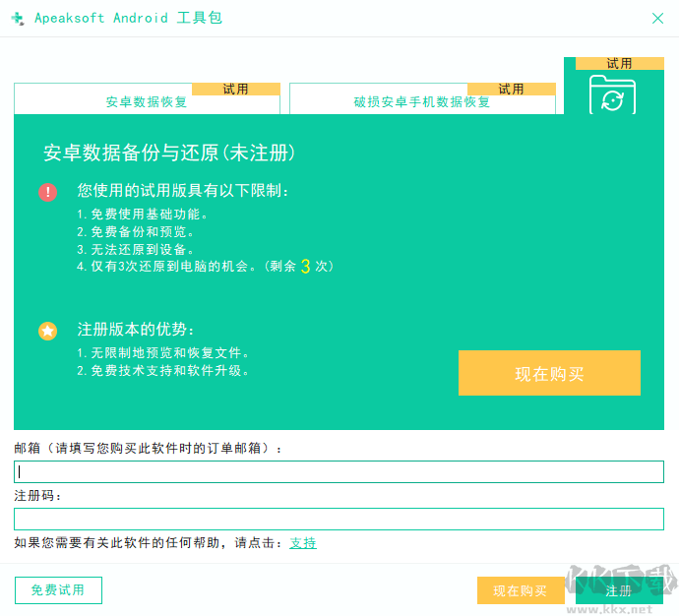Open the 支持 support link
This screenshot has width=679, height=616.
(303, 543)
